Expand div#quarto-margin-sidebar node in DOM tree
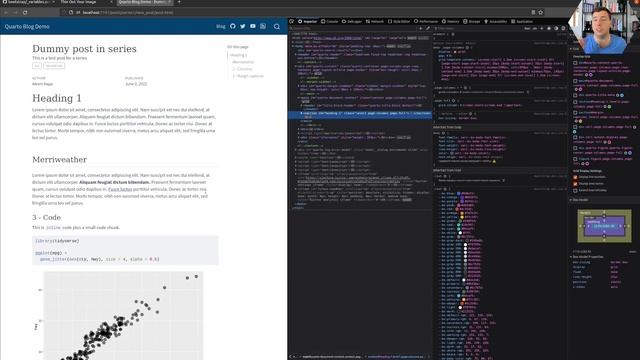Image resolution: width=640 pixels, height=360 pixels. [298, 86]
